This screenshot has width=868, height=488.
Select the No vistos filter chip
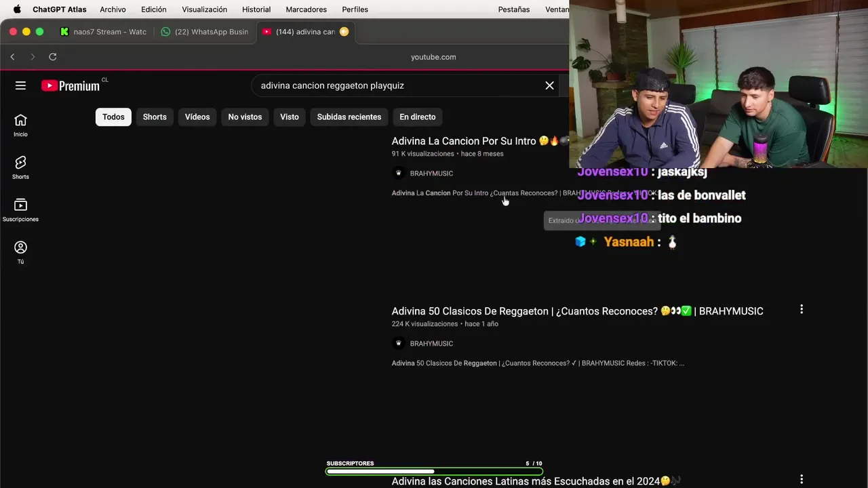click(245, 117)
